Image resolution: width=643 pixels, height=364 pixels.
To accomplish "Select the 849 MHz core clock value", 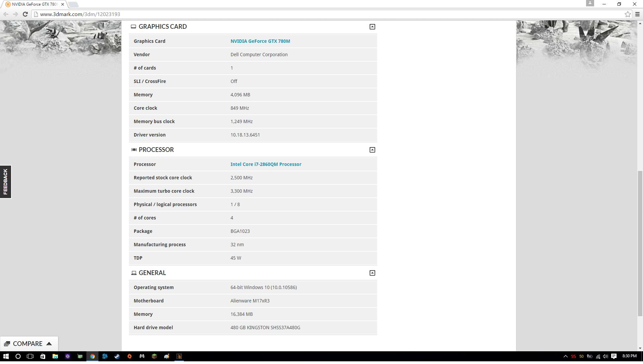I will [x=240, y=108].
